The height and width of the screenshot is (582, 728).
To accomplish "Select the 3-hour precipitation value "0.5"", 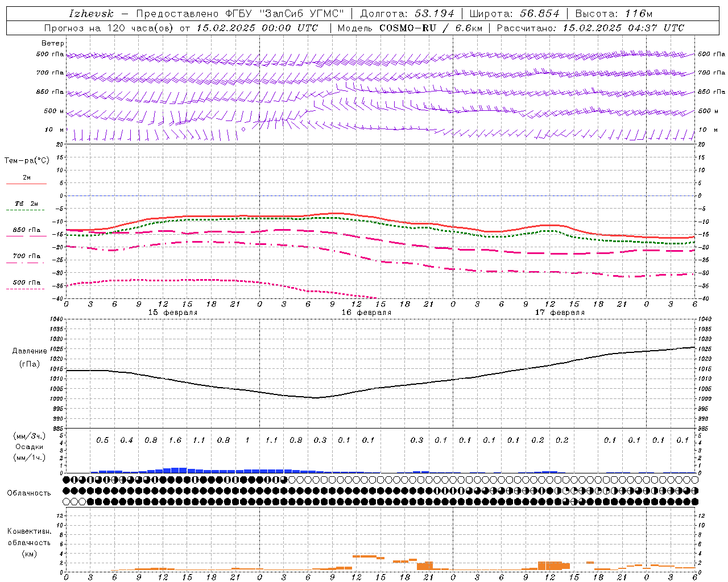I will [x=102, y=440].
